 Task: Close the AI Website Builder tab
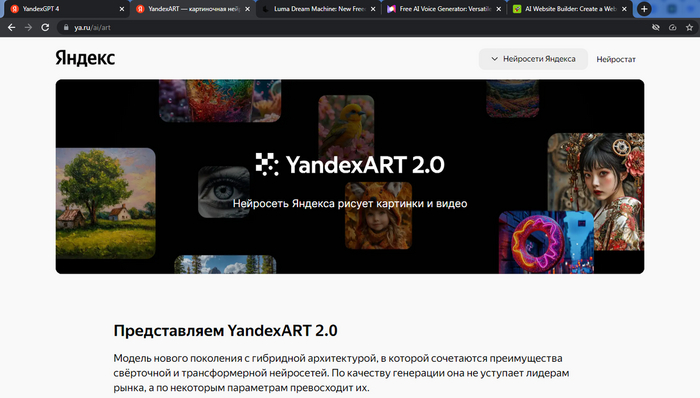[624, 9]
